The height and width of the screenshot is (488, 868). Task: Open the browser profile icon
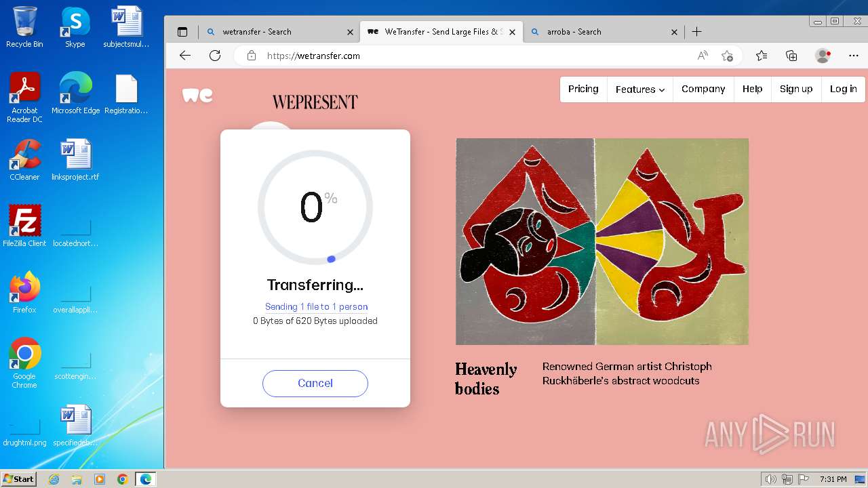(x=823, y=56)
